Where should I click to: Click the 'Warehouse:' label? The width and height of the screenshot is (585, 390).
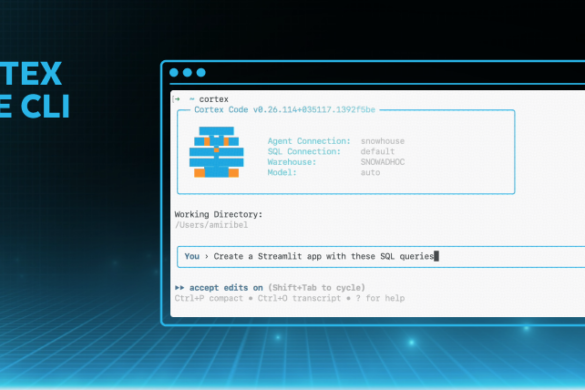[292, 162]
